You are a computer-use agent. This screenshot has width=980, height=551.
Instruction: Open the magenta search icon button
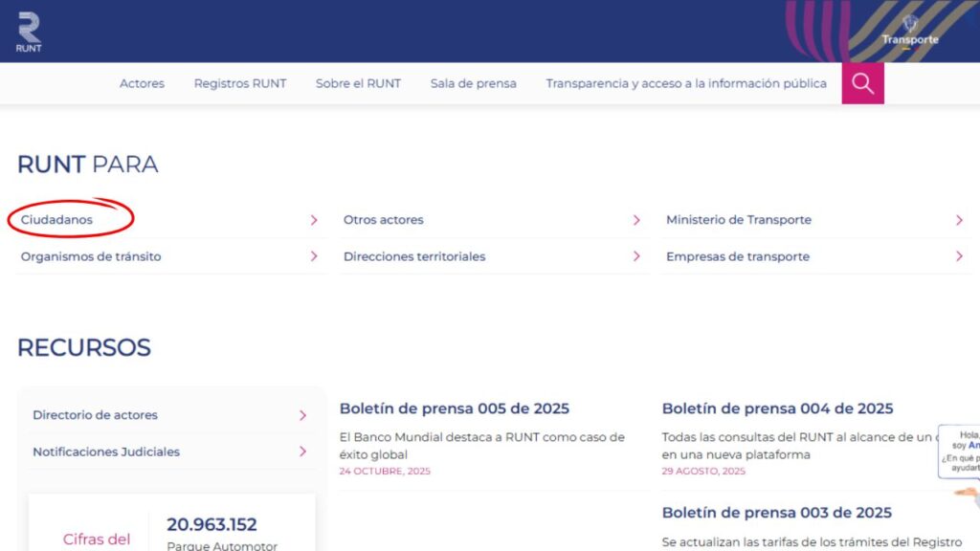862,83
